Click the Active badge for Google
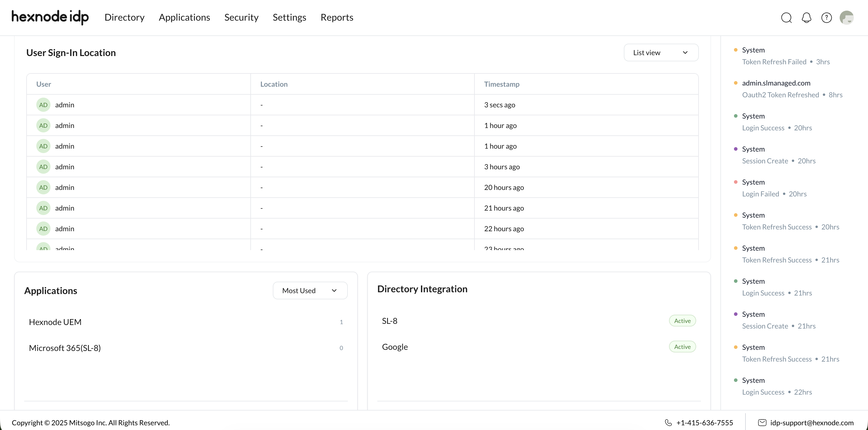Viewport: 868px width, 430px height. [682, 347]
